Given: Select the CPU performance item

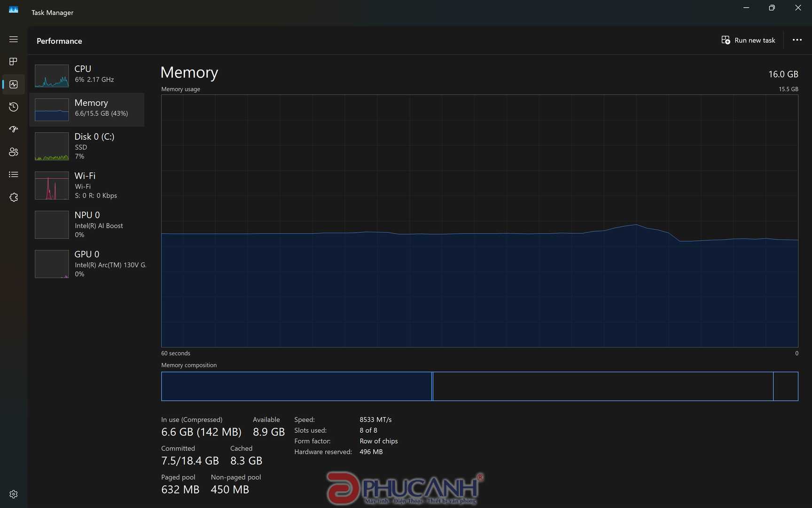Looking at the screenshot, I should tap(87, 75).
